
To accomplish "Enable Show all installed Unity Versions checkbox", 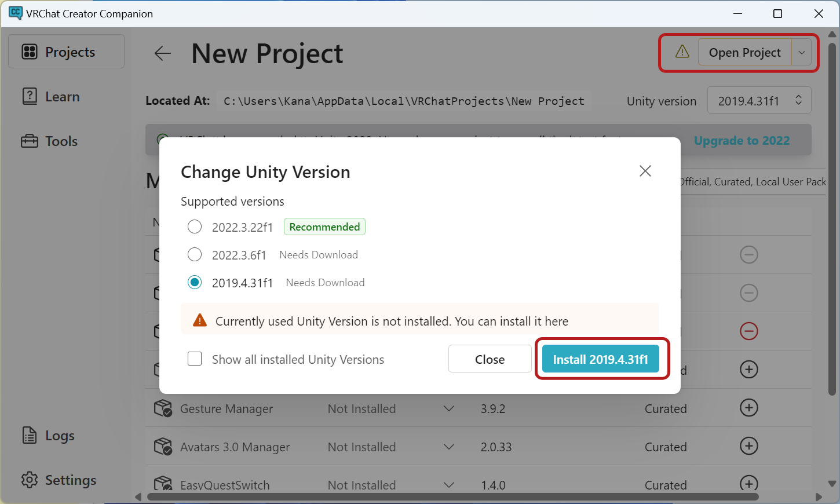I will tap(195, 359).
